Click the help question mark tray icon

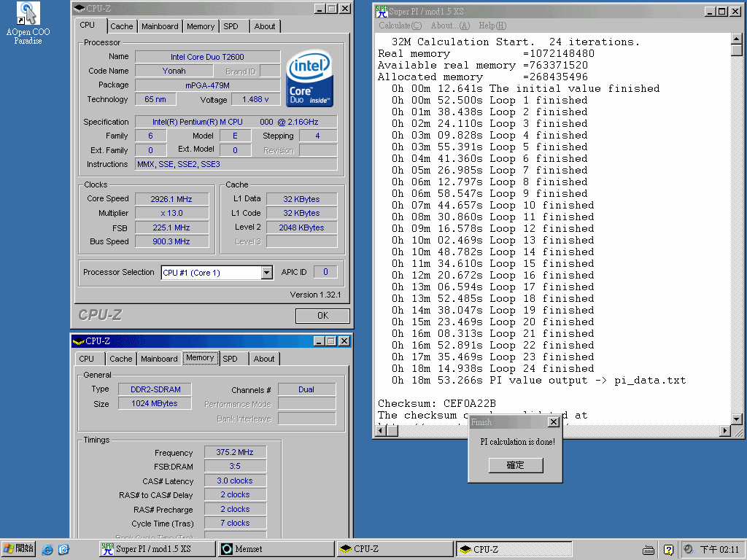coord(667,549)
